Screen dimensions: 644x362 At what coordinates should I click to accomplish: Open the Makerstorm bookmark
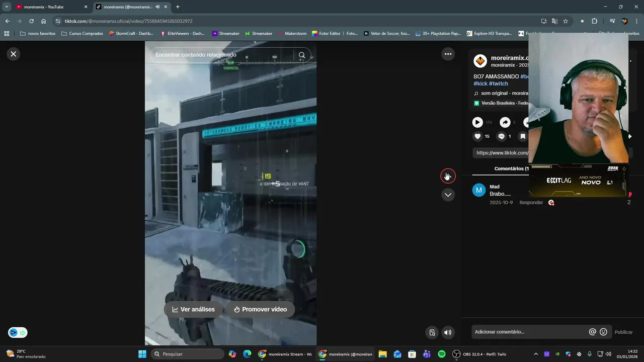(292, 34)
